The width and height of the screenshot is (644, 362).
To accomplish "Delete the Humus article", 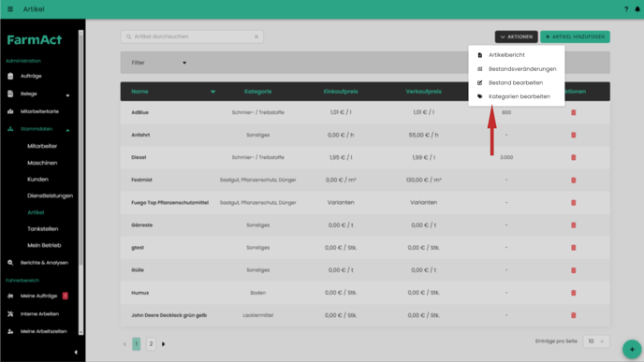I will click(x=574, y=293).
